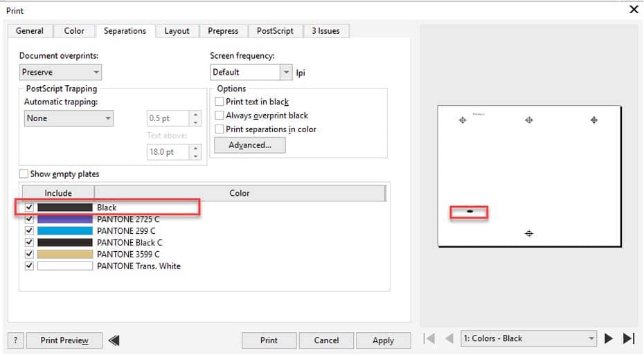Click Print Preview button

[x=64, y=340]
